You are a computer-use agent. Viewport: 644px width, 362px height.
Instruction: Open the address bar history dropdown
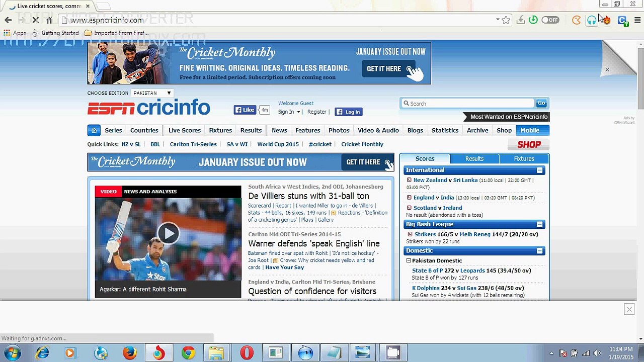click(498, 20)
